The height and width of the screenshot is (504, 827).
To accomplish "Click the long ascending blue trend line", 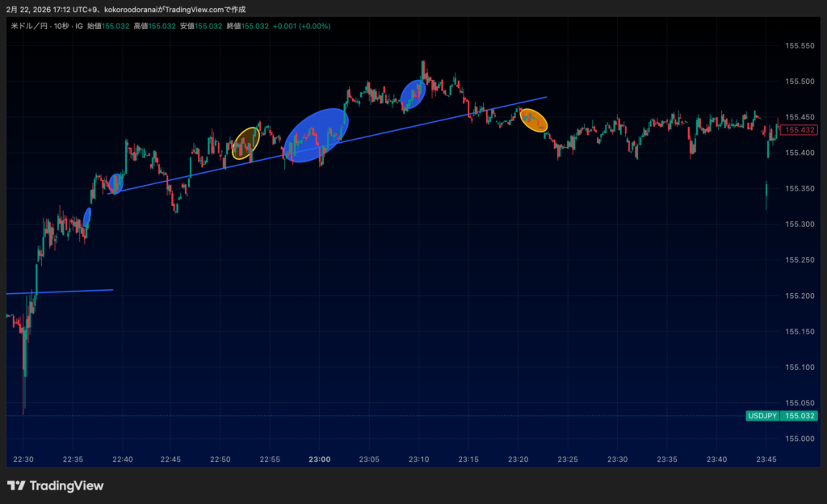I will pyautogui.click(x=452, y=118).
